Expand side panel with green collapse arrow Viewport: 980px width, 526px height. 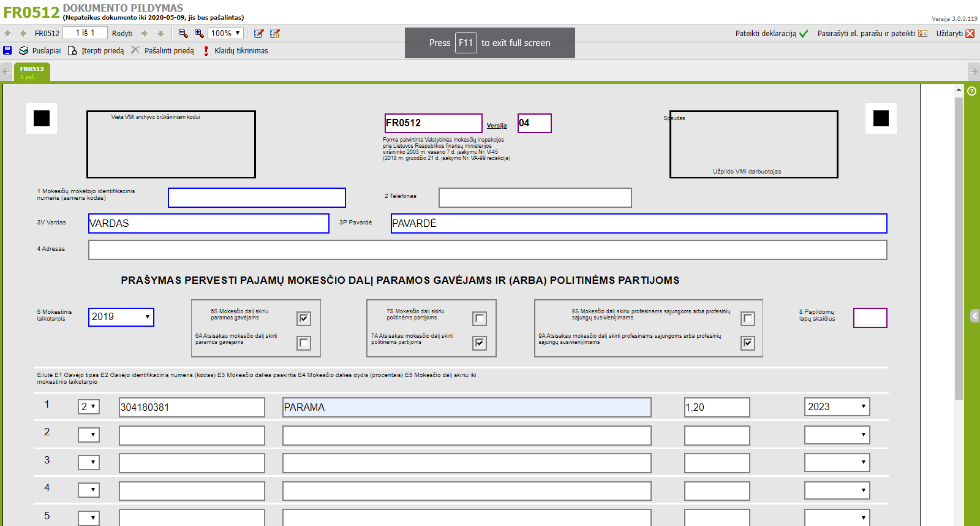pos(975,316)
